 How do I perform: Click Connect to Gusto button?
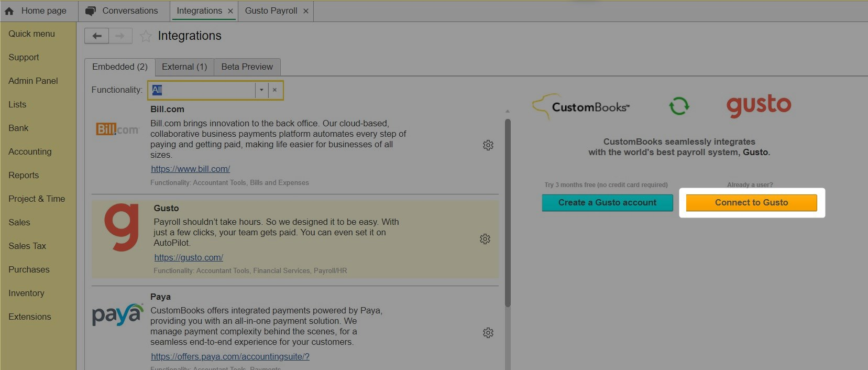(752, 203)
